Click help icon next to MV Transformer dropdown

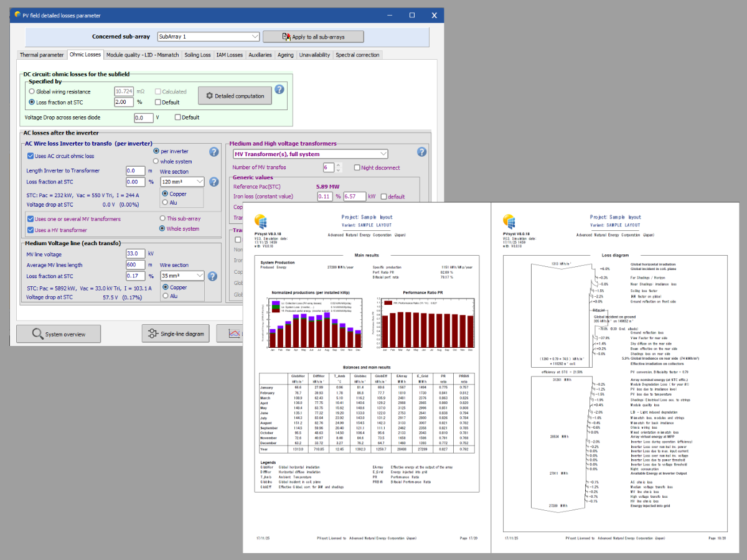click(x=421, y=152)
